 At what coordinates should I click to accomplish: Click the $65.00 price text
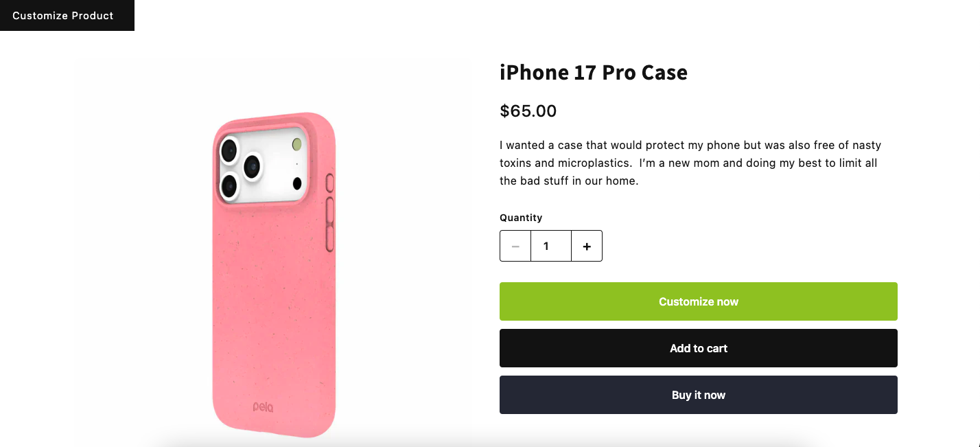pyautogui.click(x=528, y=111)
